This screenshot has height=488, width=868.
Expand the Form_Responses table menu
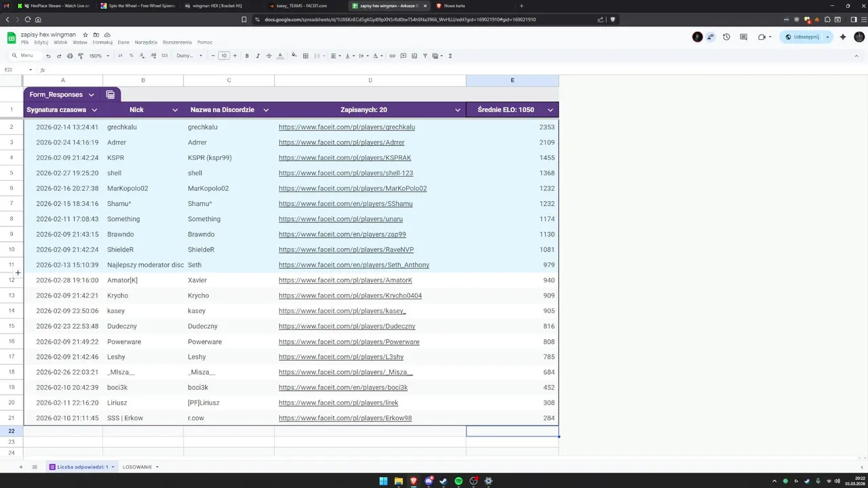[91, 95]
